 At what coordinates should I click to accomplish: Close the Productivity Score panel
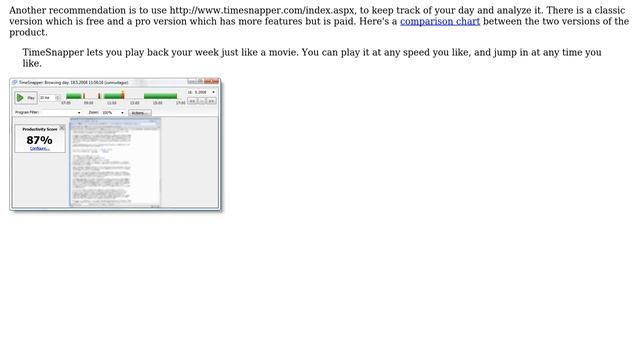[x=62, y=128]
